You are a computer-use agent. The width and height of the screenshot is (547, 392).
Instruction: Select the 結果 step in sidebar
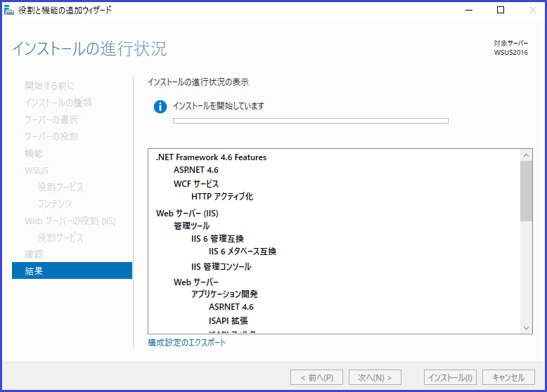72,270
